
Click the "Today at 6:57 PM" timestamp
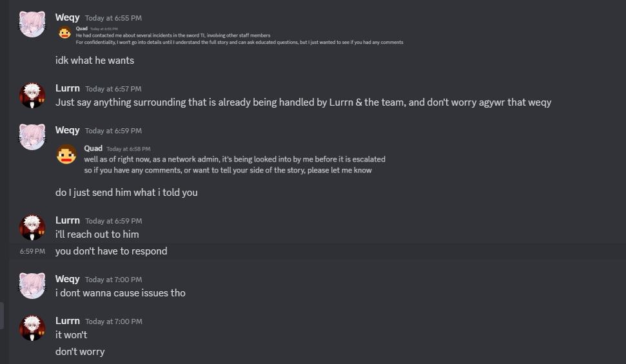point(113,89)
